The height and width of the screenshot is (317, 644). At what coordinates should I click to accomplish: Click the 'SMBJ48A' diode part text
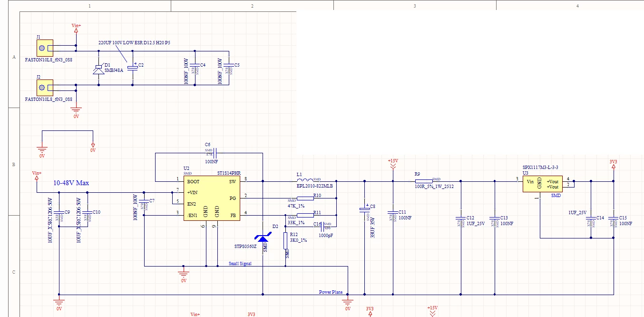click(114, 70)
